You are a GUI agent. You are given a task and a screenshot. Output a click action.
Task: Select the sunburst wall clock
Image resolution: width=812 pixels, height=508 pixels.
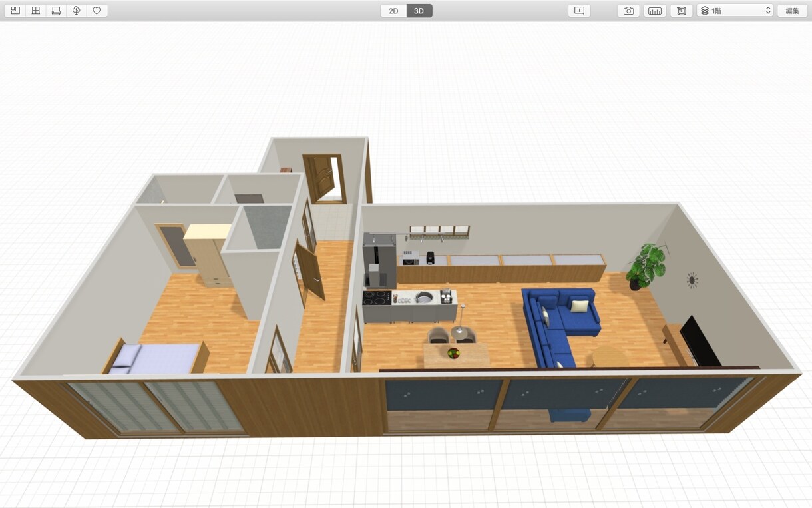click(x=692, y=280)
